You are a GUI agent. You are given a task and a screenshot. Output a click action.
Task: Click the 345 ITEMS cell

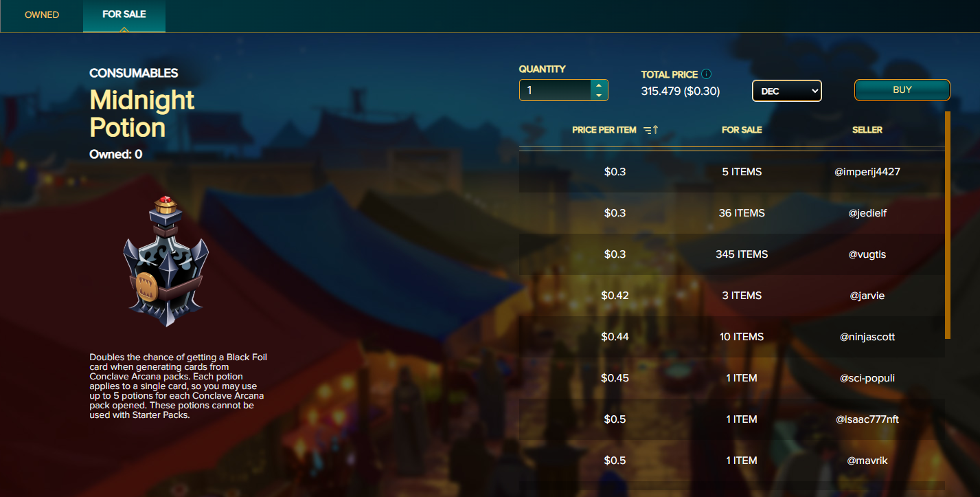point(742,254)
